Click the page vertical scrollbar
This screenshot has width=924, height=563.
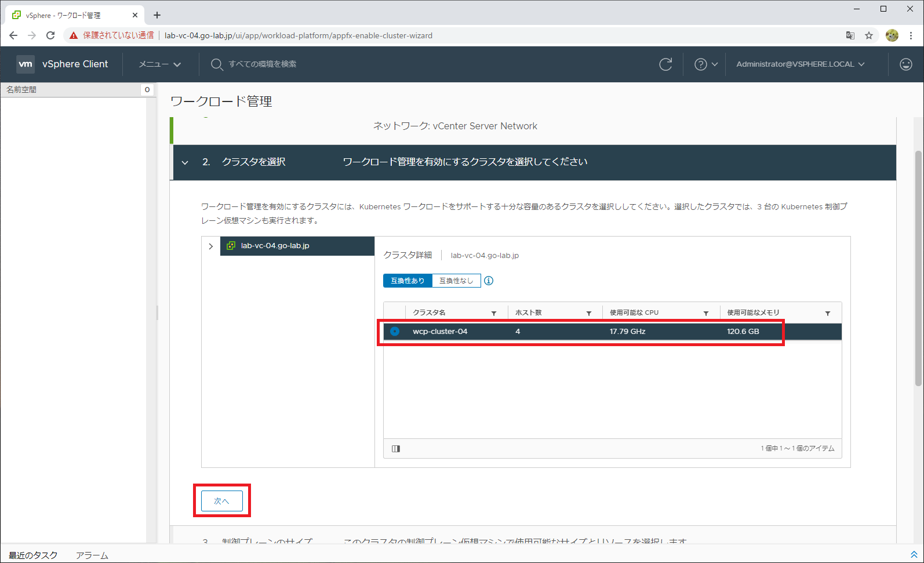[x=918, y=268]
